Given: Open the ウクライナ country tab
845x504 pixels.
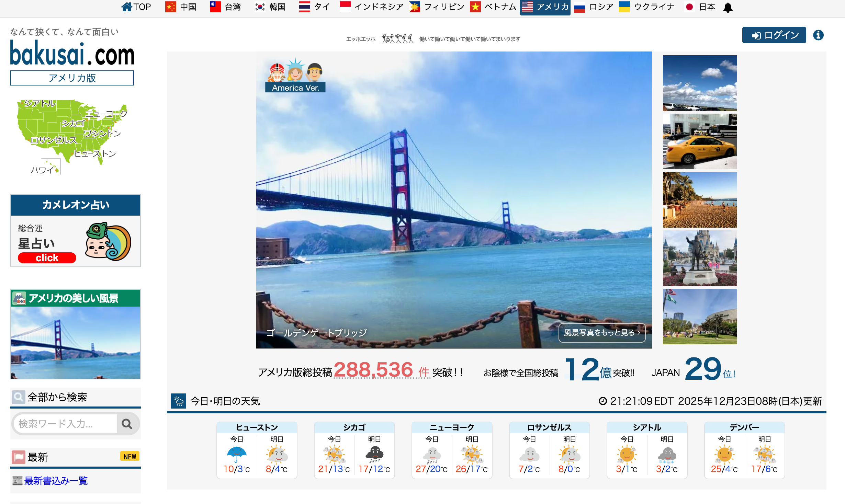Looking at the screenshot, I should pos(647,7).
